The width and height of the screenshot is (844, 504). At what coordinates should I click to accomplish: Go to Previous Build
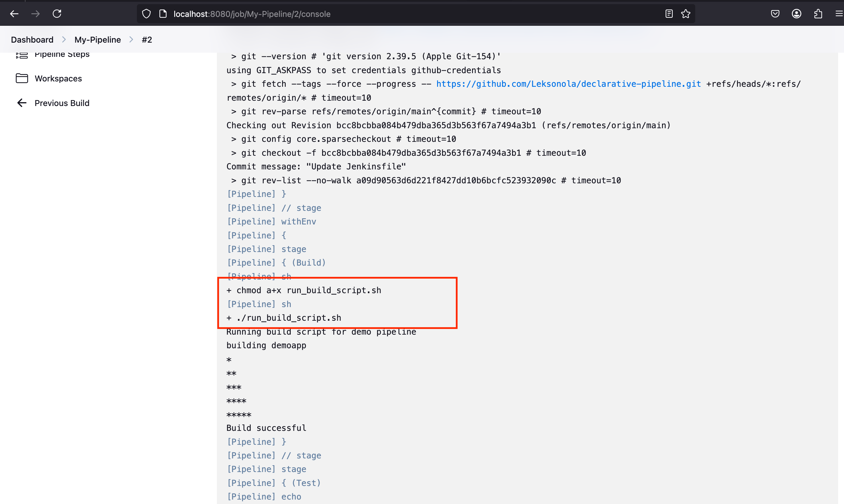pos(62,103)
